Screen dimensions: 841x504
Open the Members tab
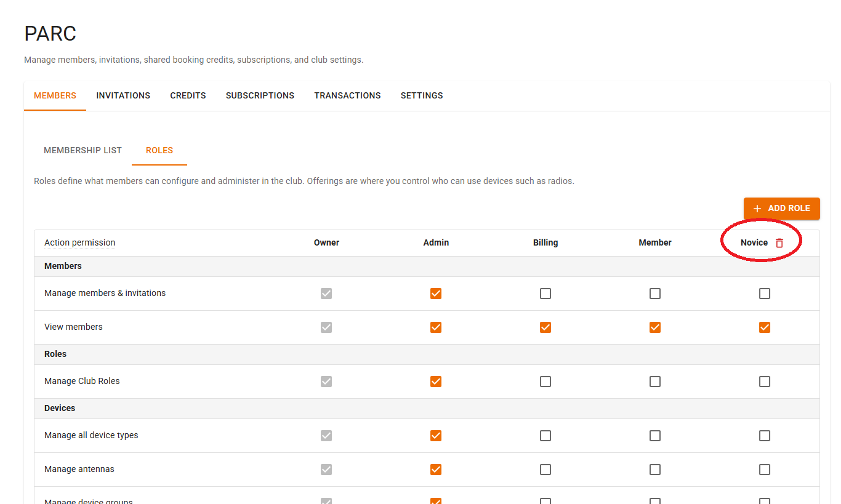tap(55, 95)
